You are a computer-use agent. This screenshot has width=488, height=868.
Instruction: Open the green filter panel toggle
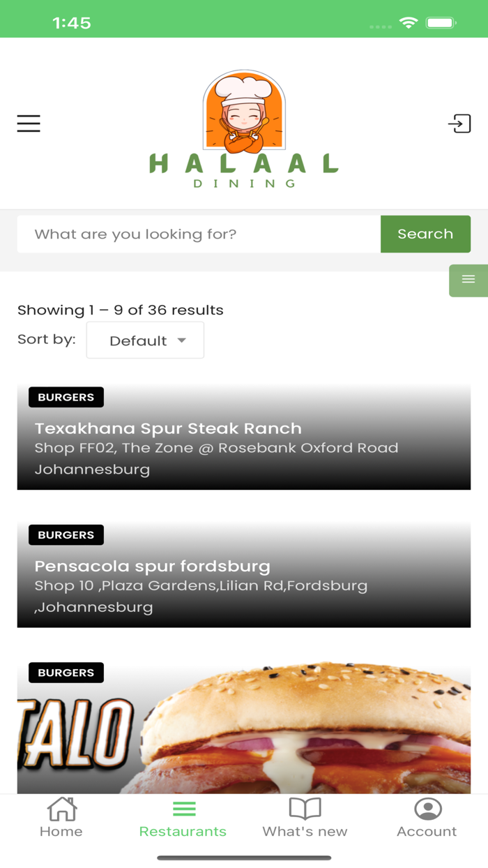468,280
